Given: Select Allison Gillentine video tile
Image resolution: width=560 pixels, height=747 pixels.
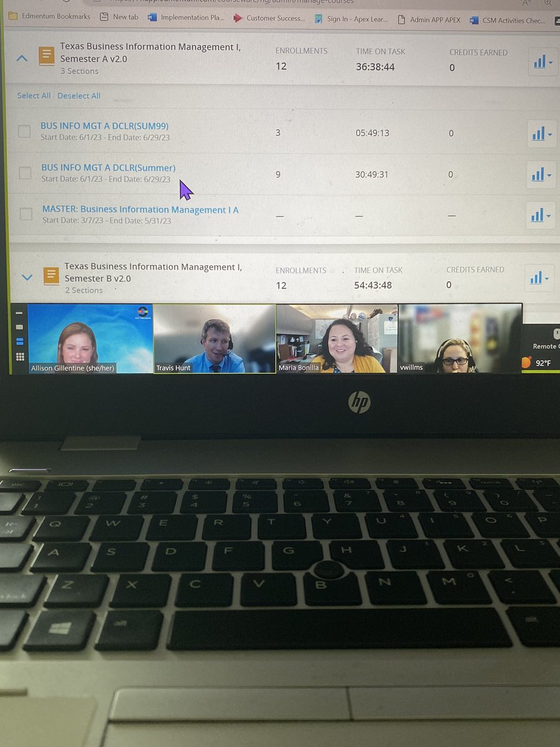Looking at the screenshot, I should (90, 339).
